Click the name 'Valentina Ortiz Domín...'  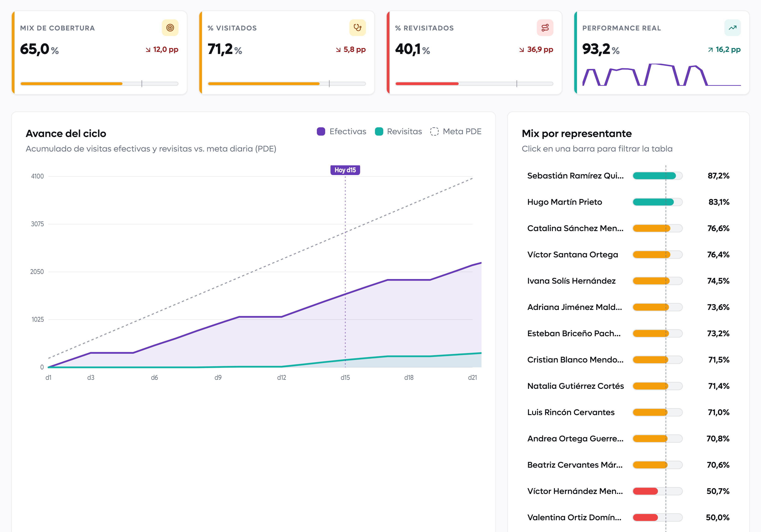point(574,517)
